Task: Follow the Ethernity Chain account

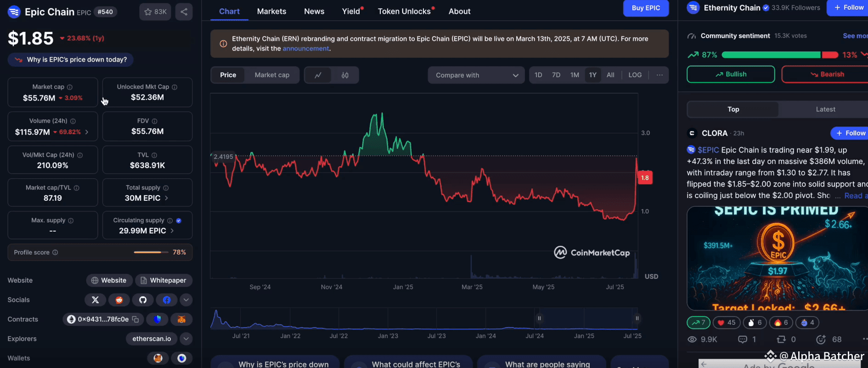Action: click(x=848, y=8)
